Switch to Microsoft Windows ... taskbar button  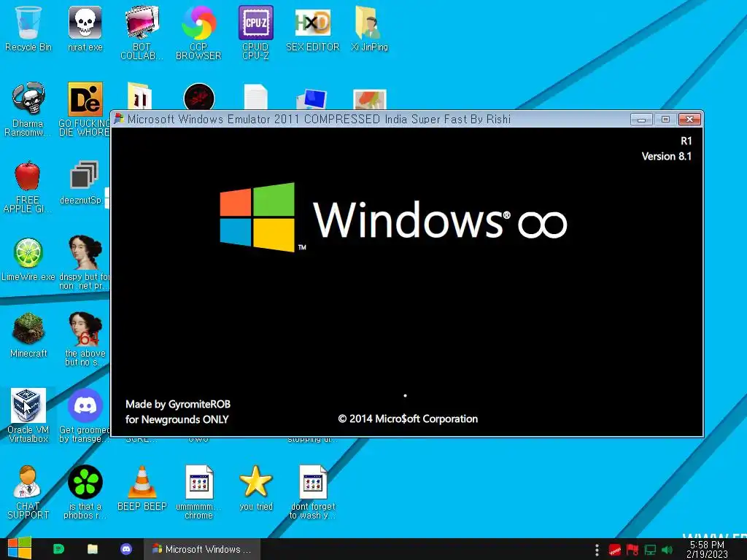[202, 549]
